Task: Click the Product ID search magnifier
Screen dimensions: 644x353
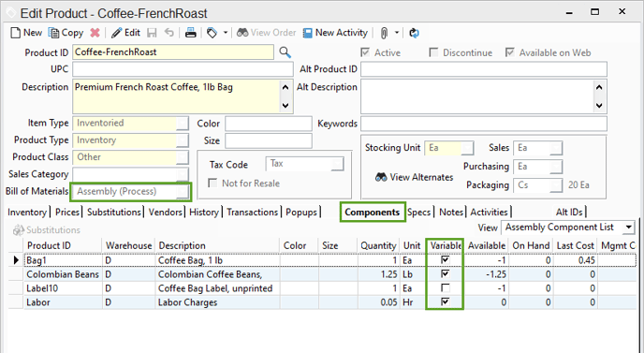Action: (285, 52)
